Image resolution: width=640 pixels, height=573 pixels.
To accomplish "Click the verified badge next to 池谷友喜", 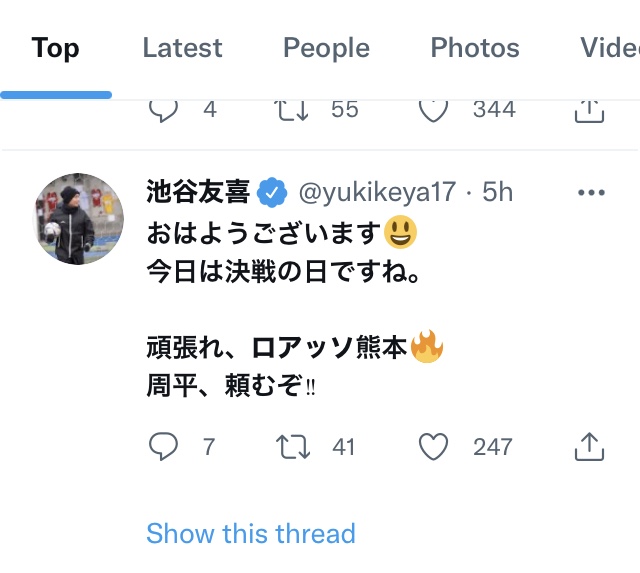I will (273, 192).
